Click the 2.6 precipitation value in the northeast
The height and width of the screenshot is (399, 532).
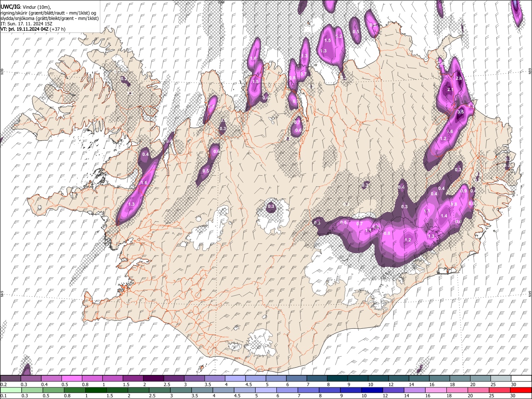coord(459,79)
